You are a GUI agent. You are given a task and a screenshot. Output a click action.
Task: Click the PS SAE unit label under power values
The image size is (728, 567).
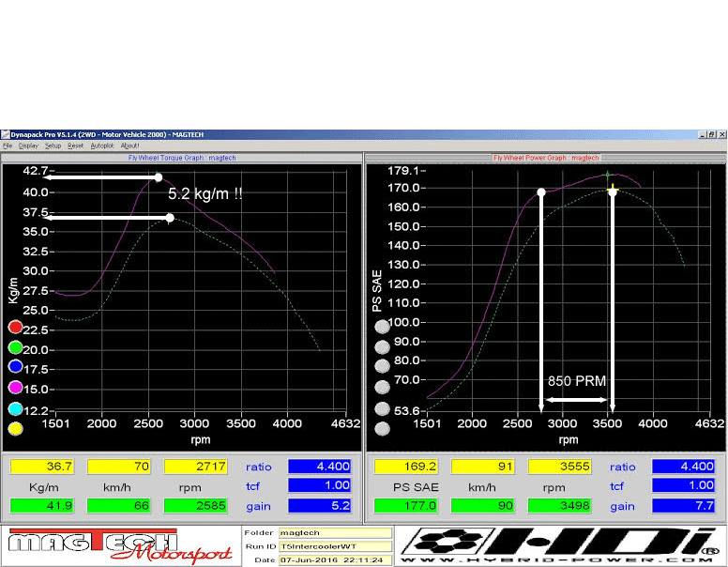[x=416, y=487]
